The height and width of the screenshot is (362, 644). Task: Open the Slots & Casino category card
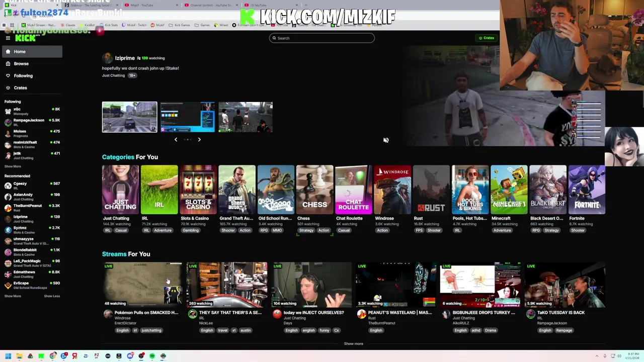point(198,190)
